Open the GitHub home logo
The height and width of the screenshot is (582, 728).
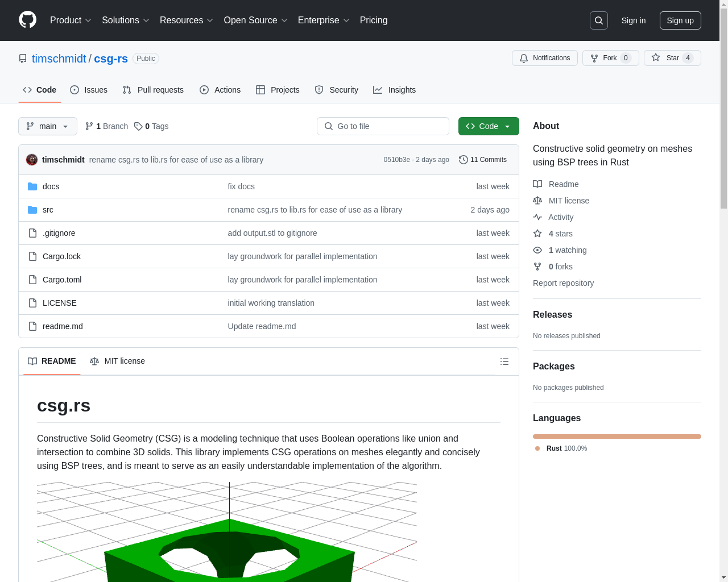(27, 20)
